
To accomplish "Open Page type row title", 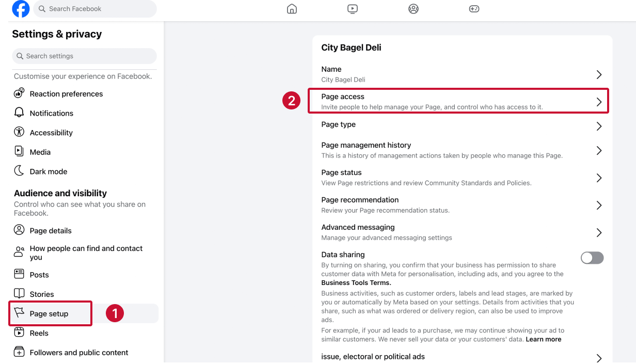I will pos(338,124).
